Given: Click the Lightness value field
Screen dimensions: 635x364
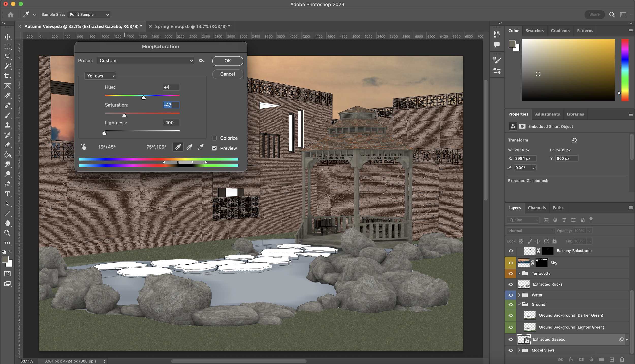Looking at the screenshot, I should coord(171,123).
